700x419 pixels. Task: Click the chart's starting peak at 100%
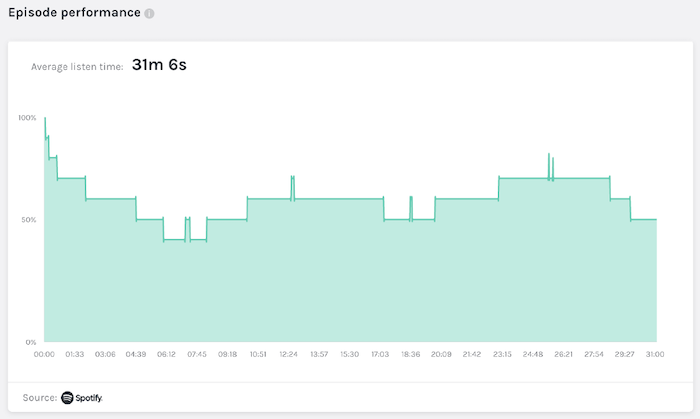click(45, 118)
